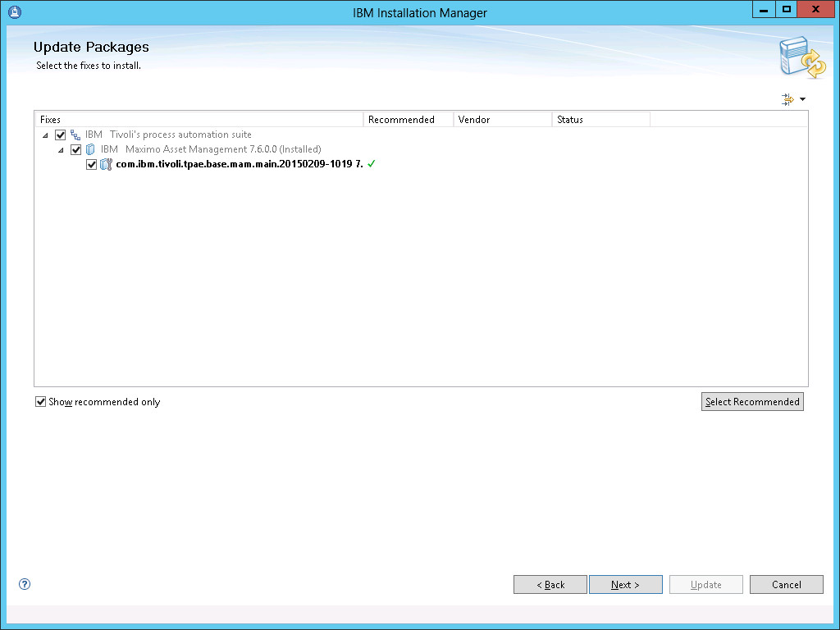Collapse the Maximo Asset Management node
The width and height of the screenshot is (840, 630).
(61, 150)
